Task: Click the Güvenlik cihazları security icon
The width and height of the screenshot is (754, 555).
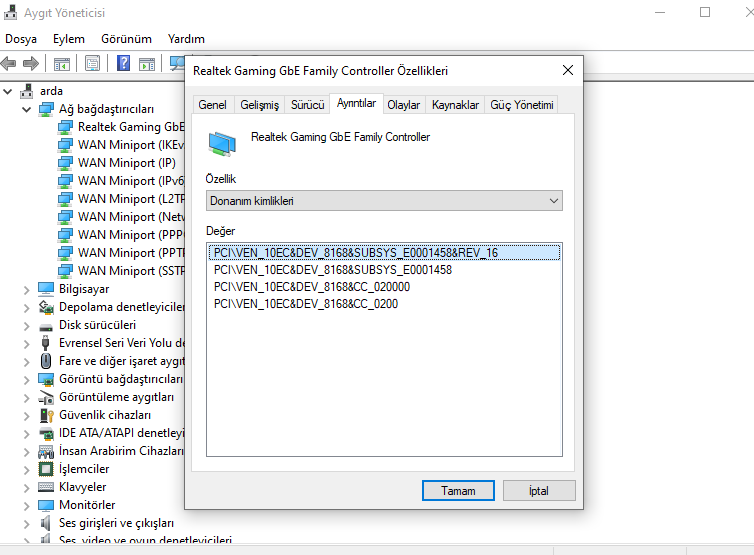Action: click(x=46, y=415)
